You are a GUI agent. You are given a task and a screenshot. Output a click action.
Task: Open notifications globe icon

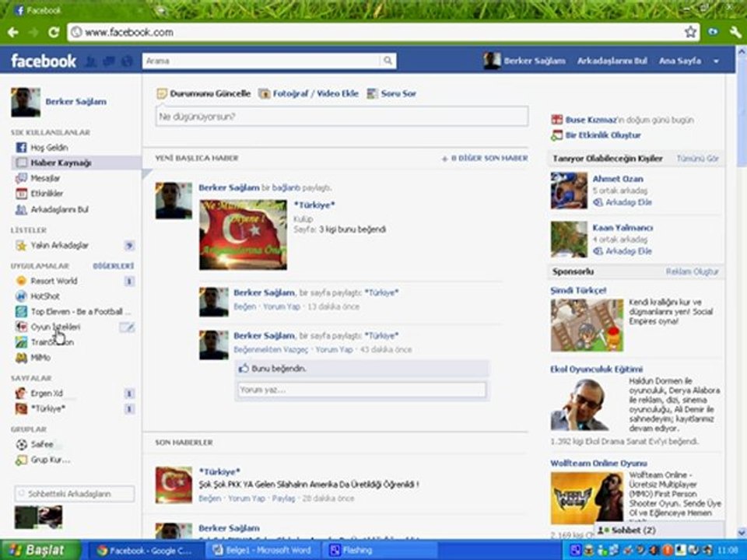coord(127,61)
